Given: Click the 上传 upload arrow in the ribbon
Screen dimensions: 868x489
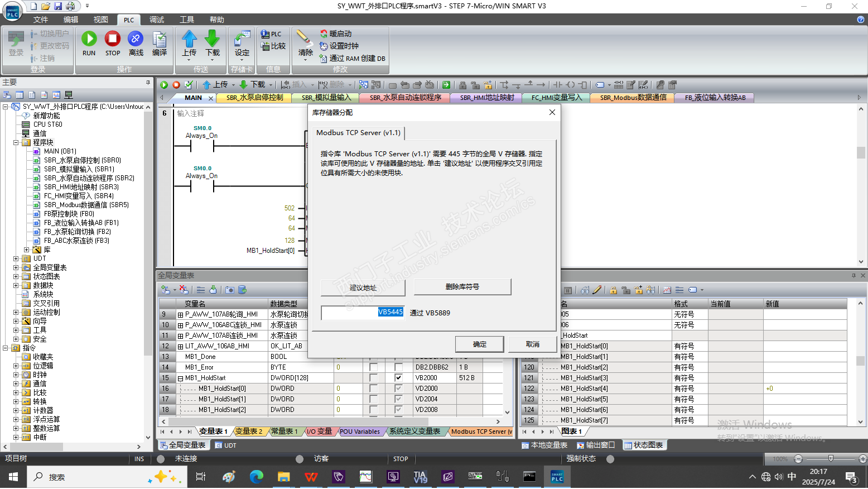Looking at the screenshot, I should pos(189,39).
